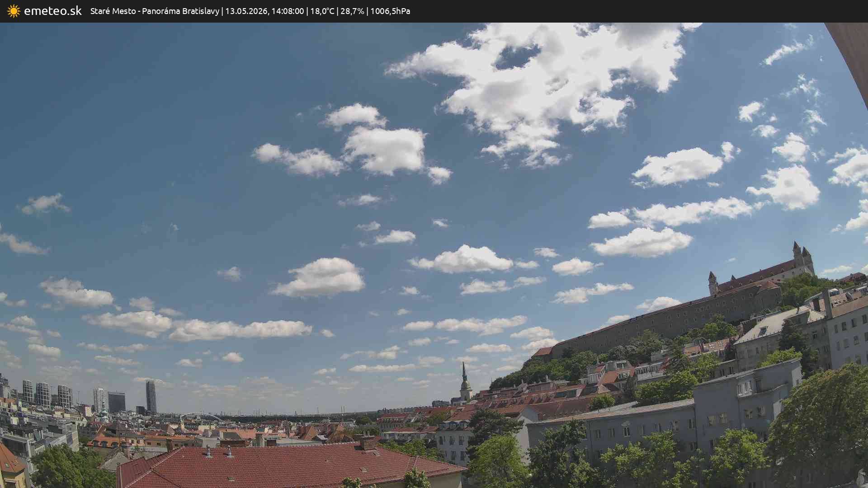Screen dimensions: 868x488
Task: Open the emeteo.sk site name text
Action: (53, 11)
